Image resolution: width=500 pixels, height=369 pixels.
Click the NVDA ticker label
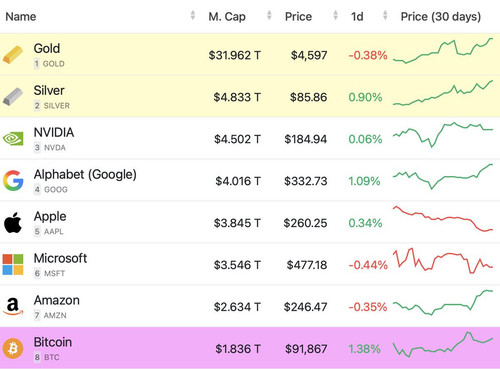(x=55, y=148)
